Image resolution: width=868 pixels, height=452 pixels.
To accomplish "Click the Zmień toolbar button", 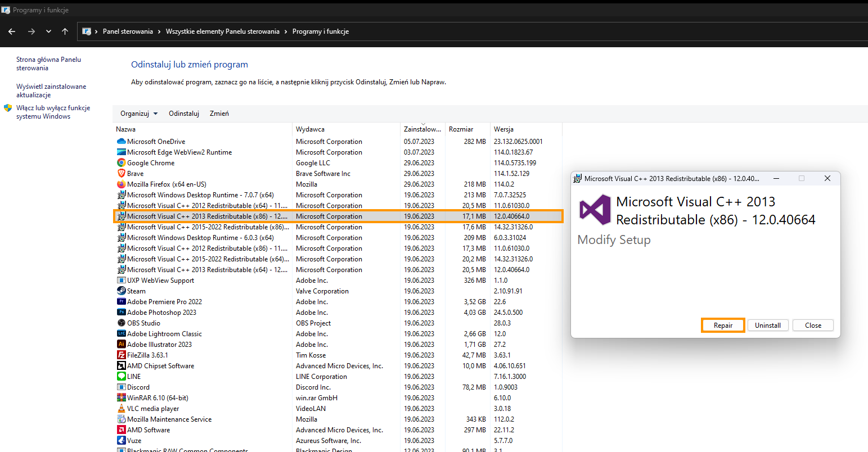I will (x=219, y=114).
